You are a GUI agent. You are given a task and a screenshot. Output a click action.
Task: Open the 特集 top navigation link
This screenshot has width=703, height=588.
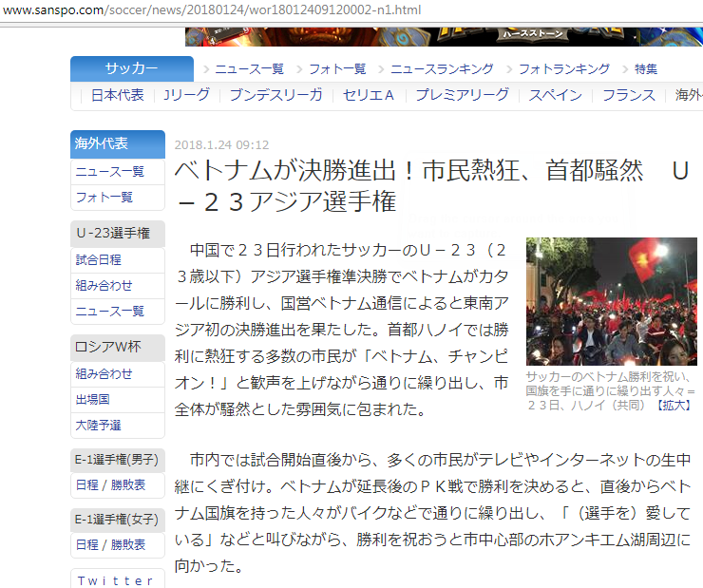click(x=646, y=69)
